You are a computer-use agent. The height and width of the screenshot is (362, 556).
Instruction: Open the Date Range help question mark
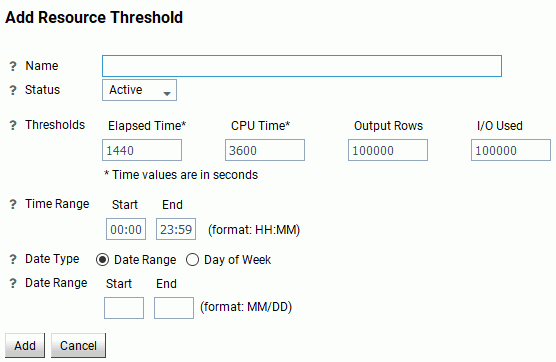(13, 283)
